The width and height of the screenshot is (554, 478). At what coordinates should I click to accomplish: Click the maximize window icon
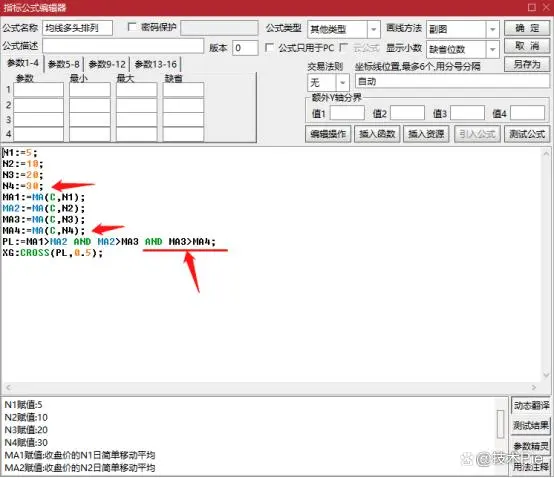click(531, 7)
